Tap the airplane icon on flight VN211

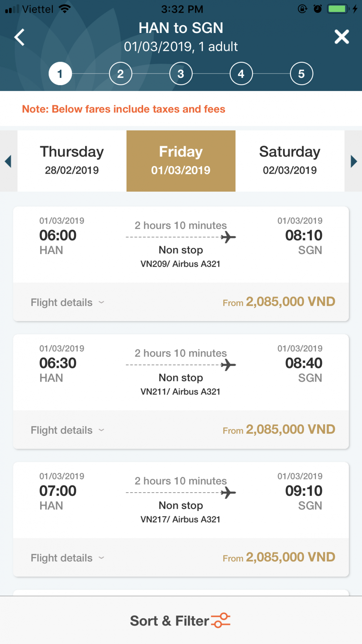tap(228, 365)
